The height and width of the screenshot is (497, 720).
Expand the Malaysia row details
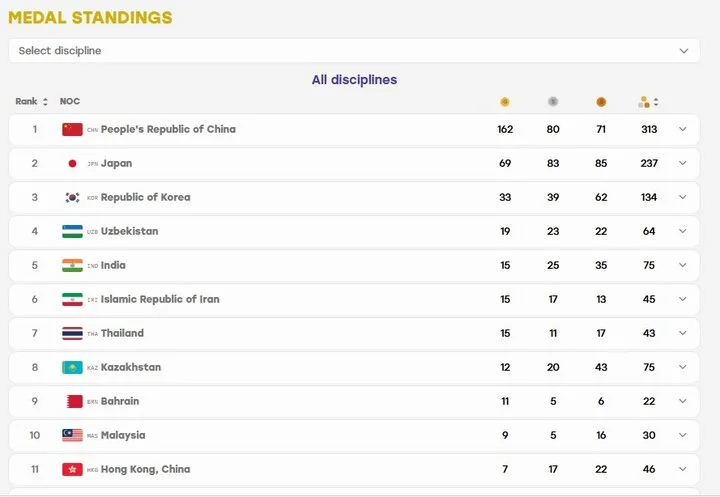(683, 435)
